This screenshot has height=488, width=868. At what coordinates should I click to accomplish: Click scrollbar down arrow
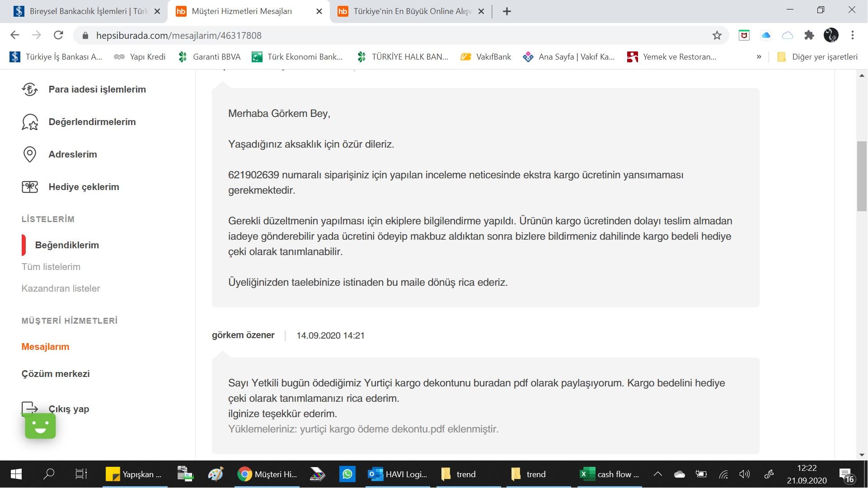tap(862, 455)
